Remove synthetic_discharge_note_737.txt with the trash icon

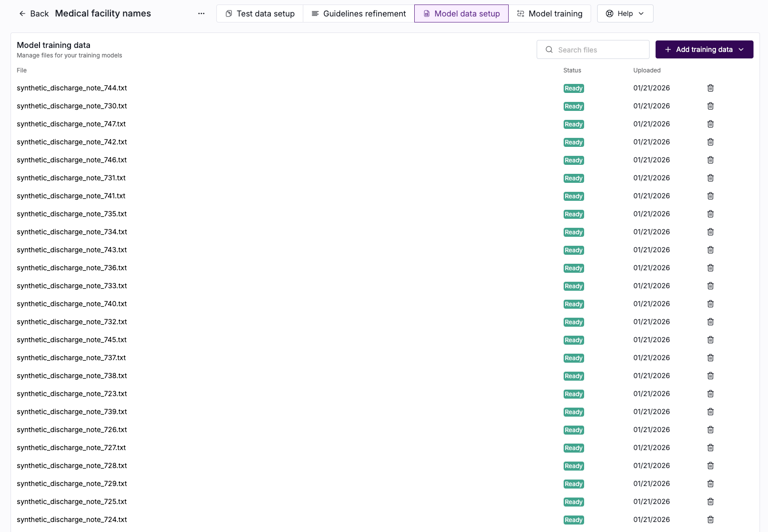(710, 358)
